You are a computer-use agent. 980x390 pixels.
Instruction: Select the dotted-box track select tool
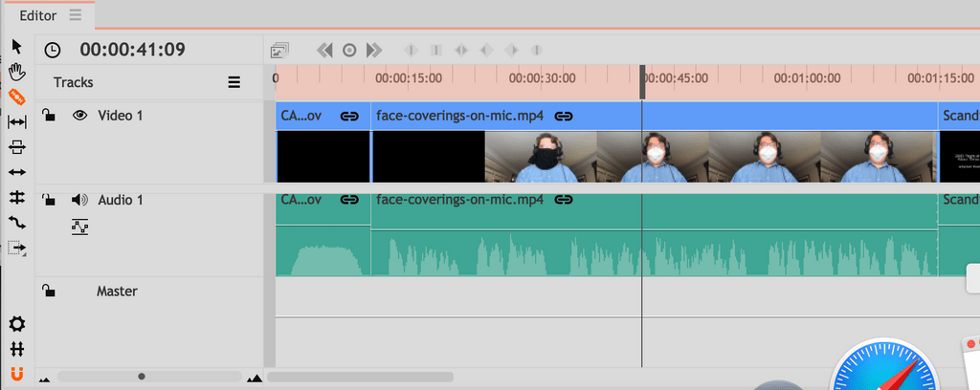(17, 248)
